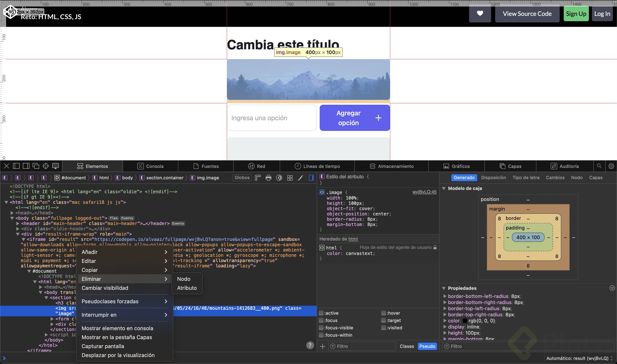Toggle the :visited pseudo-class checkbox
The height and width of the screenshot is (364, 617).
pos(383,328)
